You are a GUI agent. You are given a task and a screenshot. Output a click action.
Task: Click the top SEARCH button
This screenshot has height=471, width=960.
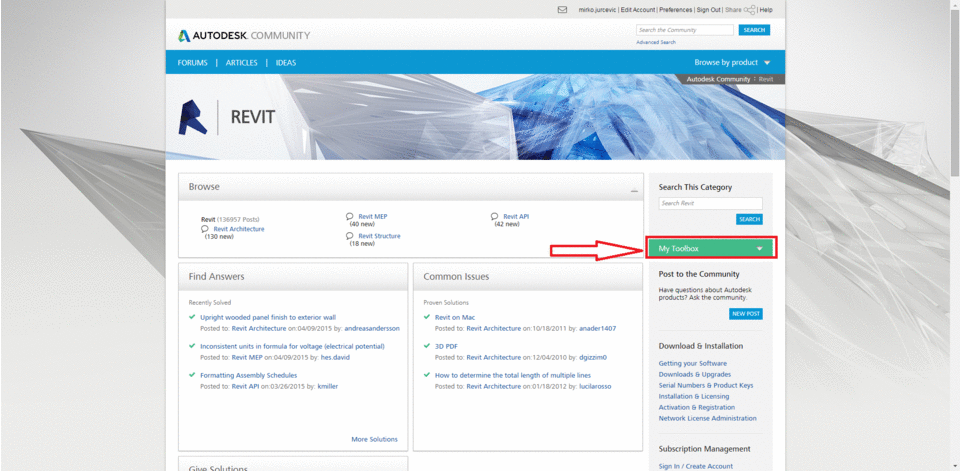click(x=754, y=30)
